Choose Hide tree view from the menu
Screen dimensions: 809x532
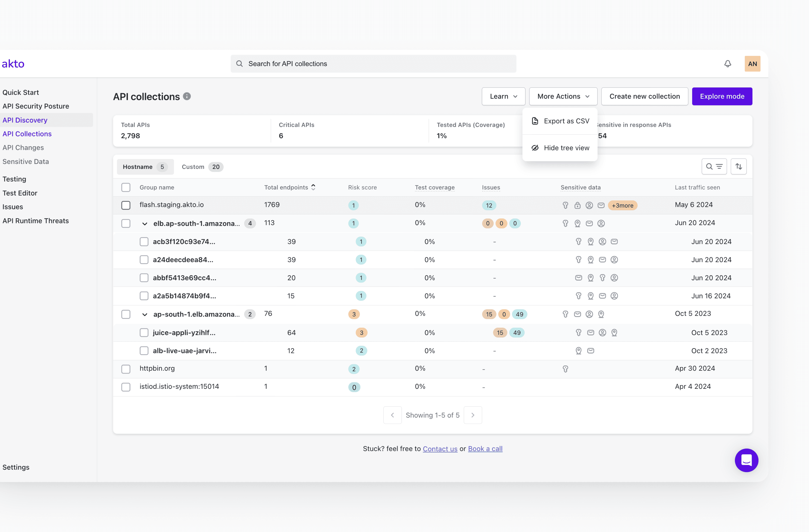coord(567,148)
